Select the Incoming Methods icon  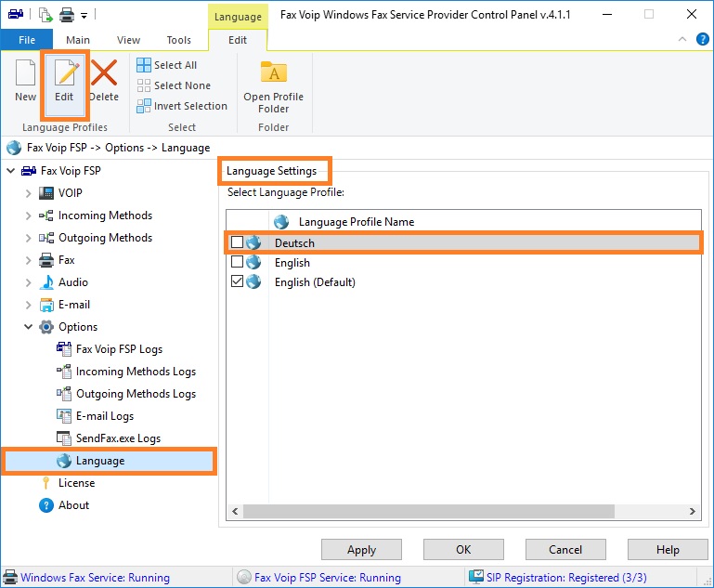tap(46, 216)
